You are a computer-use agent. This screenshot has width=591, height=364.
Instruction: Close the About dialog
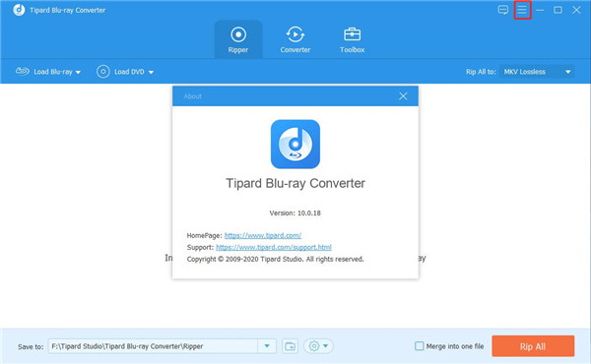tap(403, 96)
